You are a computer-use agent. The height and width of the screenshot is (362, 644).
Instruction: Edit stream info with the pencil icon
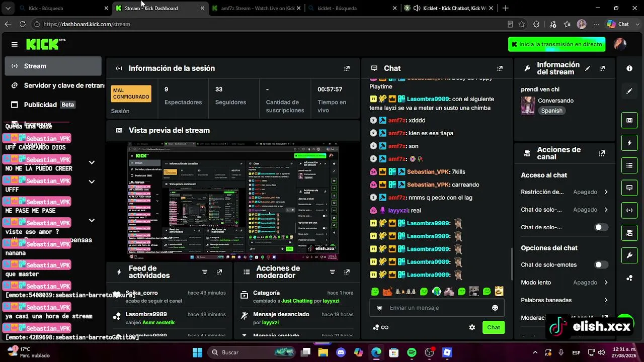click(x=588, y=68)
